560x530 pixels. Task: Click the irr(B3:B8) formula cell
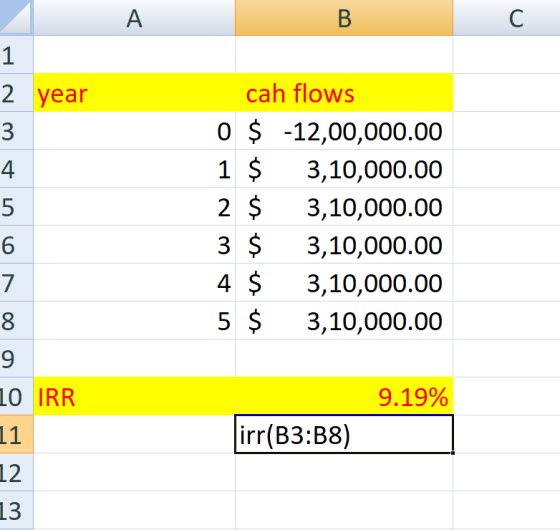pyautogui.click(x=344, y=434)
